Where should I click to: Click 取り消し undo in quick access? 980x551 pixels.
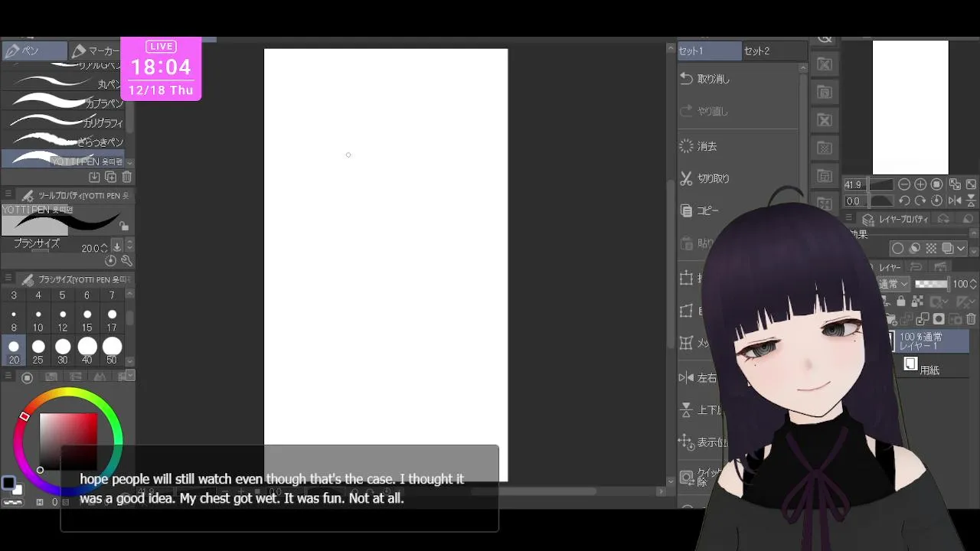tap(739, 79)
